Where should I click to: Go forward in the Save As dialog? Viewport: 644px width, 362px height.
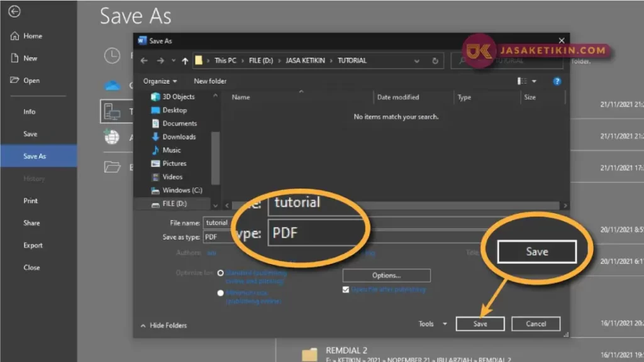click(160, 61)
